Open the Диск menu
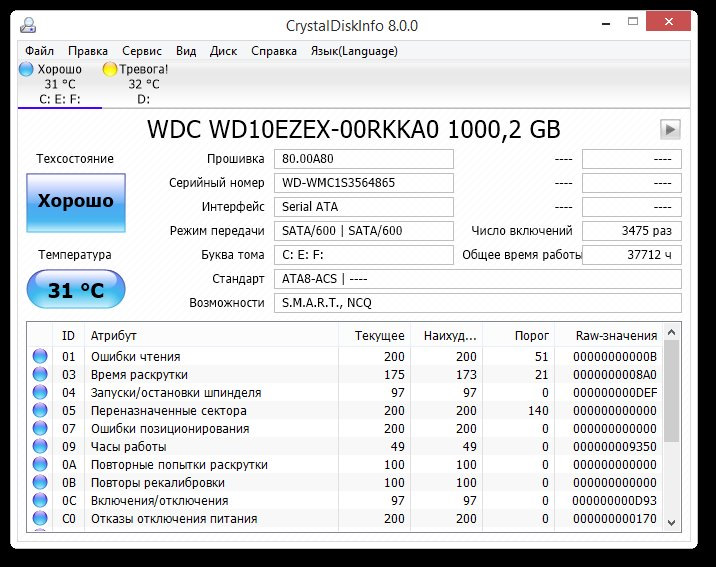Image resolution: width=716 pixels, height=567 pixels. pyautogui.click(x=223, y=51)
